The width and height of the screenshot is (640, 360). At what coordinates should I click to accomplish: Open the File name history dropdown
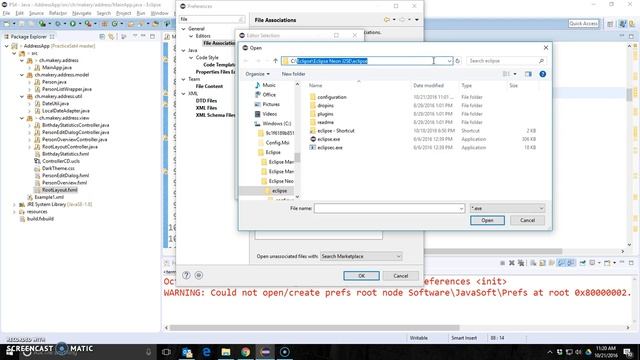461,208
